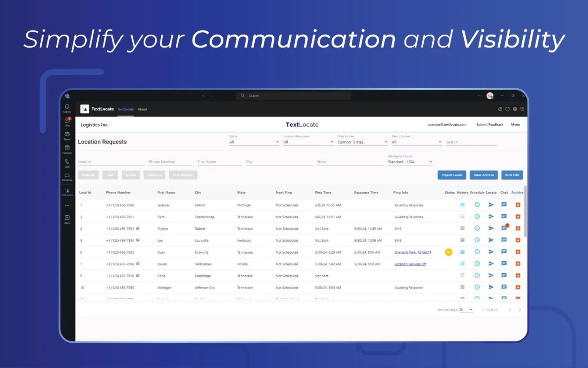Image resolution: width=588 pixels, height=368 pixels.
Task: Open the Filter by User dropdown
Action: (x=362, y=142)
